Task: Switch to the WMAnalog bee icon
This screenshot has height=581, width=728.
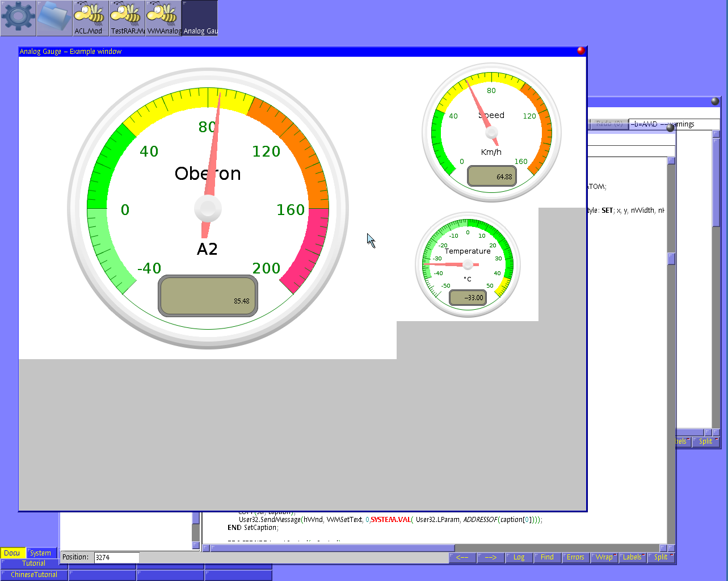Action: coord(163,18)
